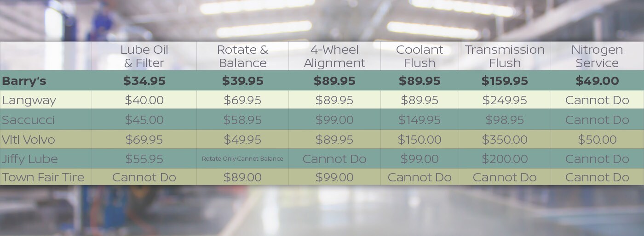The width and height of the screenshot is (644, 236).
Task: Click Barry's $34.95 lube oil price
Action: (x=144, y=81)
